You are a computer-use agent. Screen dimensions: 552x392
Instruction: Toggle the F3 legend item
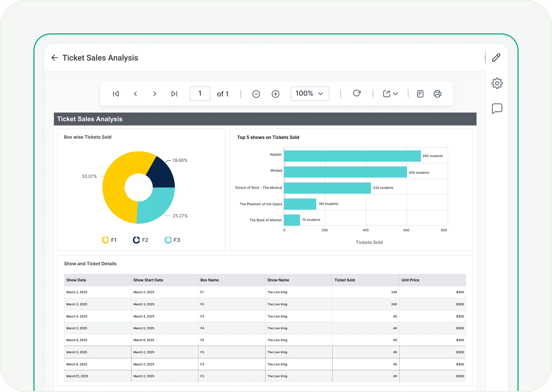click(x=172, y=240)
